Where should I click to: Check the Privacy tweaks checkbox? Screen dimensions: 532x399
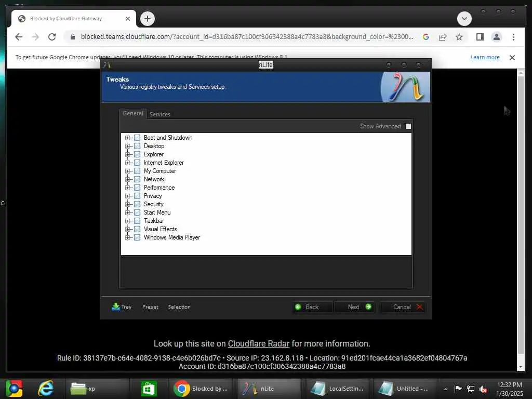coord(137,196)
